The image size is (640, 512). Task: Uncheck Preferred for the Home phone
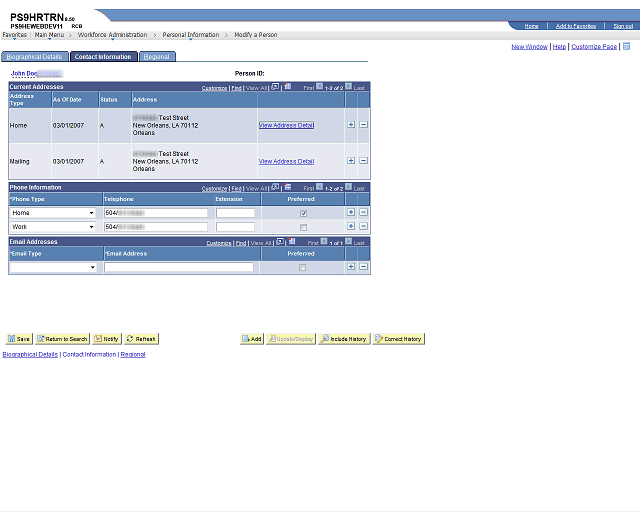pos(303,213)
